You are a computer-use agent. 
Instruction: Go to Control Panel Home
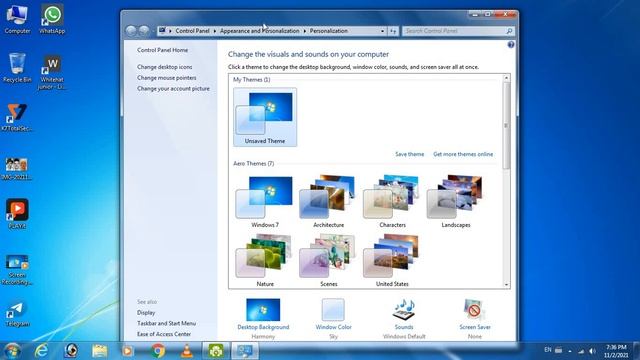click(x=162, y=50)
